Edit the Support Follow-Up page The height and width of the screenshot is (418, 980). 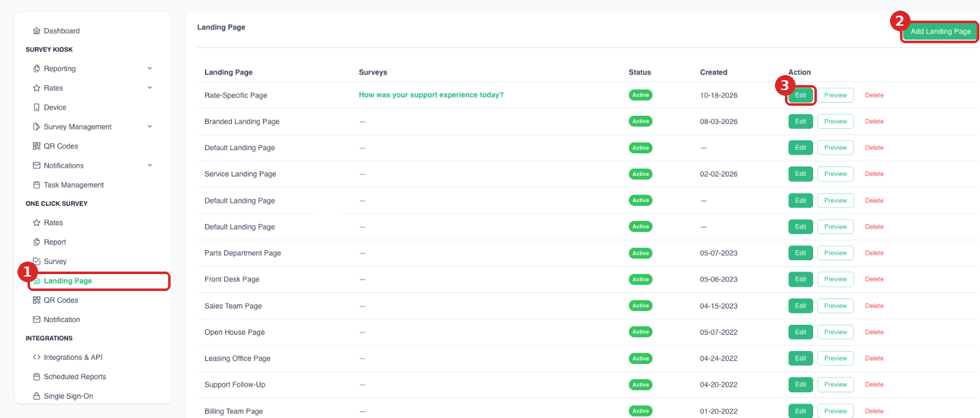[x=801, y=385]
